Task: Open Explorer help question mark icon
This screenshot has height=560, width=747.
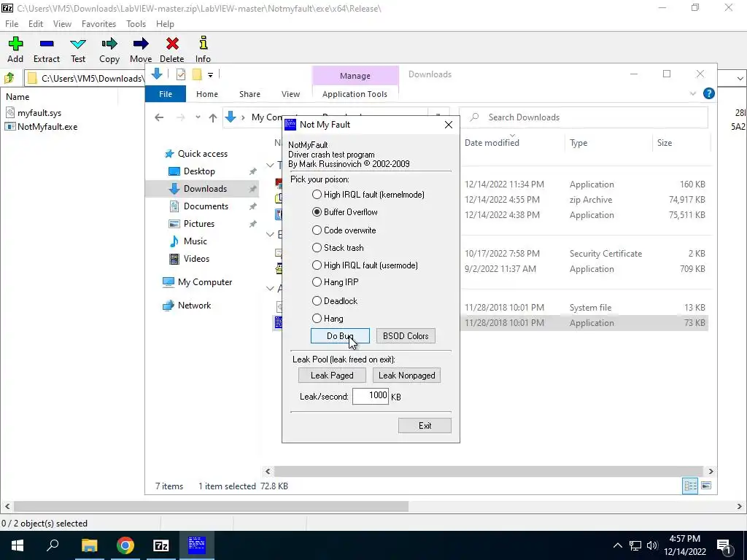Action: 709,93
